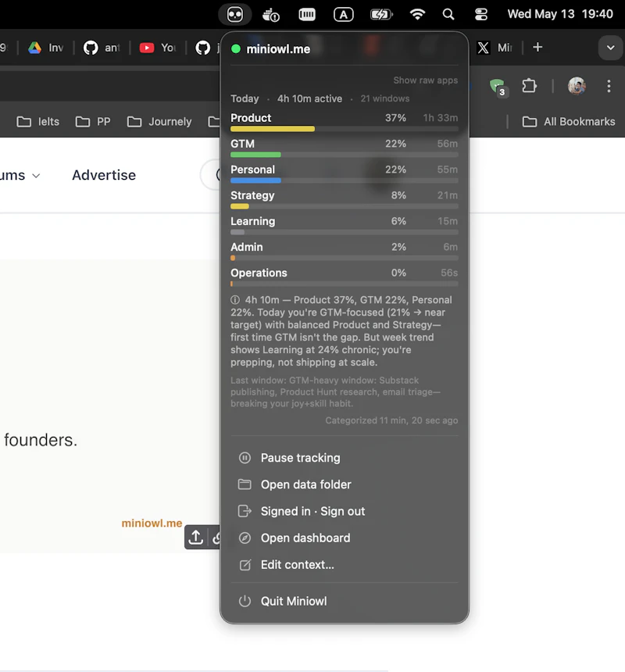Click the info icon beside summary text

pyautogui.click(x=234, y=300)
